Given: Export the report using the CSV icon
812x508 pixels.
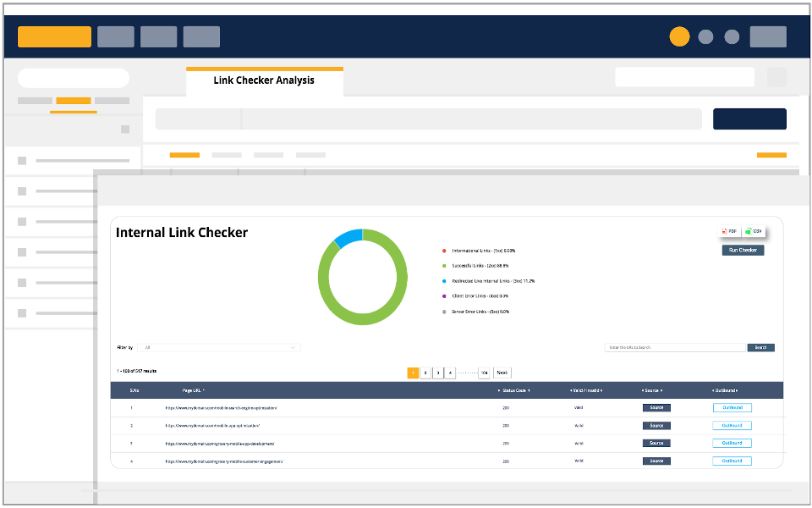Looking at the screenshot, I should (x=754, y=231).
